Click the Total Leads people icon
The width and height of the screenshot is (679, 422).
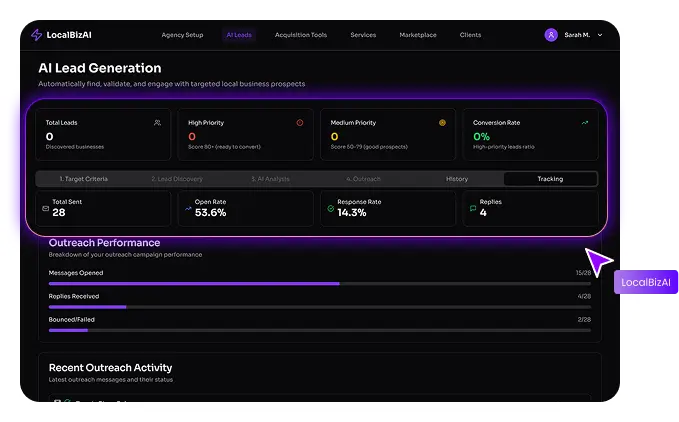157,123
